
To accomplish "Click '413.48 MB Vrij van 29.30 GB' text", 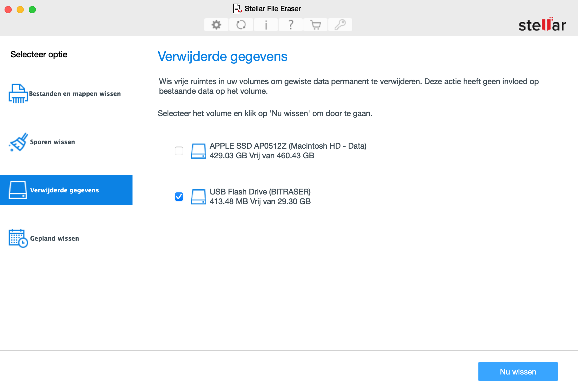I will click(x=260, y=201).
